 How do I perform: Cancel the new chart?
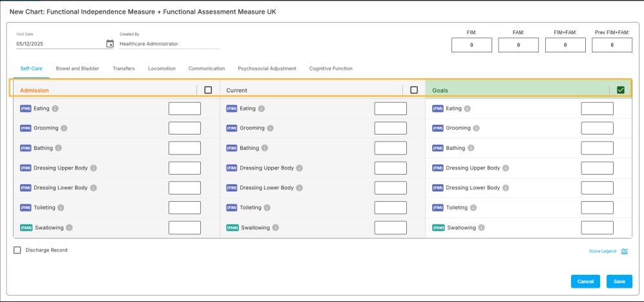click(x=585, y=281)
